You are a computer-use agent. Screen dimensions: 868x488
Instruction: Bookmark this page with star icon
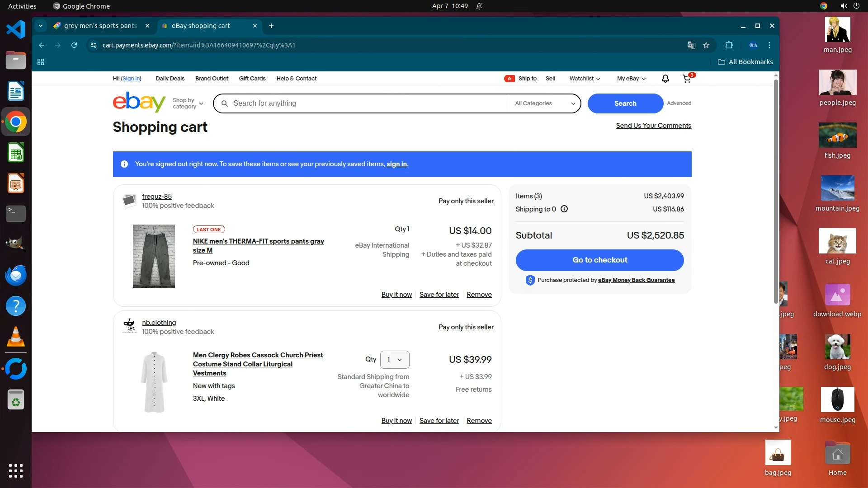706,45
